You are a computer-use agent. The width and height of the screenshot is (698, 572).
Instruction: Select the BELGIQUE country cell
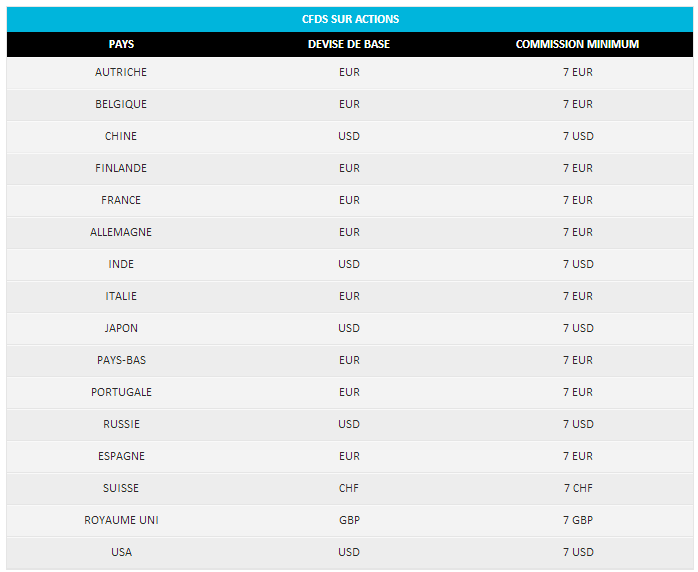(x=121, y=104)
